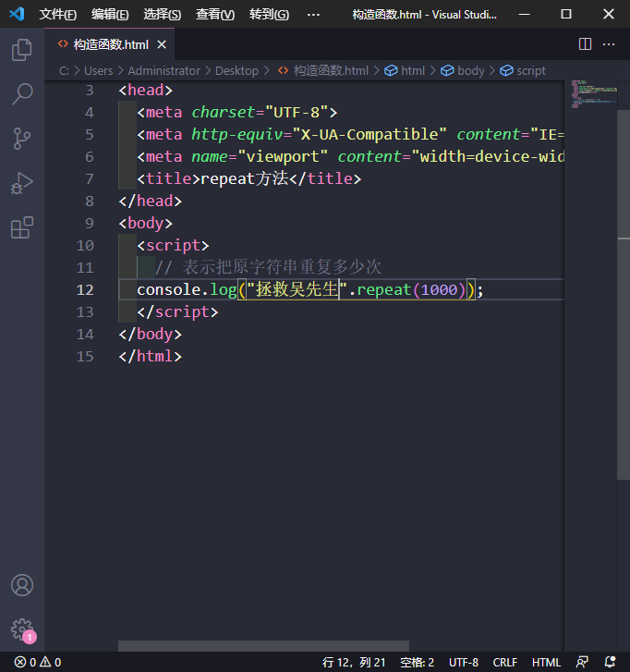Change encoding via UTF-8 status item

(x=464, y=662)
